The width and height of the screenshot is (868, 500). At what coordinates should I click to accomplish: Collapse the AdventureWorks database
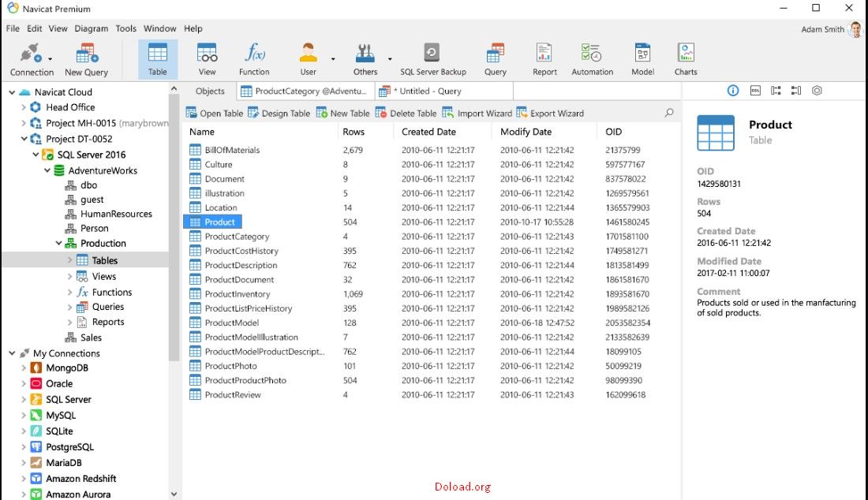click(47, 170)
